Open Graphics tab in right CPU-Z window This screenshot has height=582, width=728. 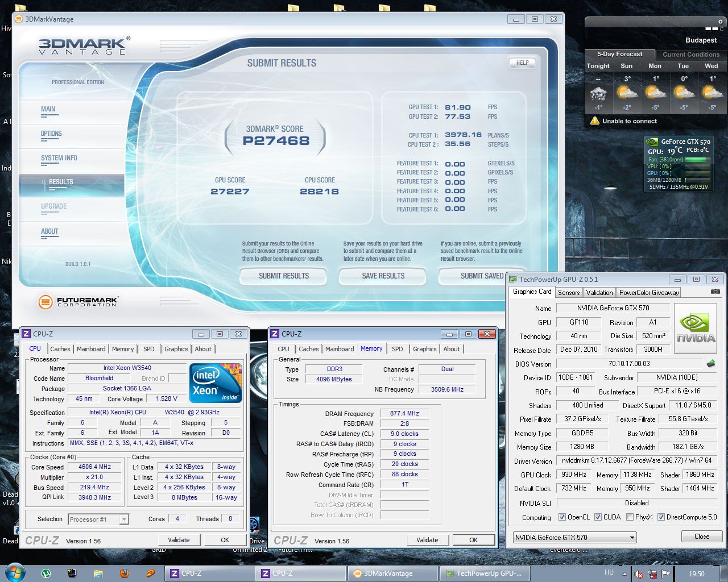click(425, 349)
